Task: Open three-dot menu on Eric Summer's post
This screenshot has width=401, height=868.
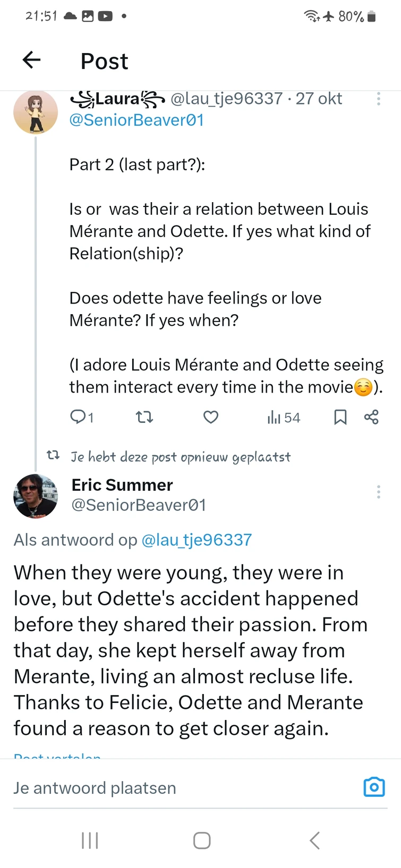Action: click(x=378, y=492)
